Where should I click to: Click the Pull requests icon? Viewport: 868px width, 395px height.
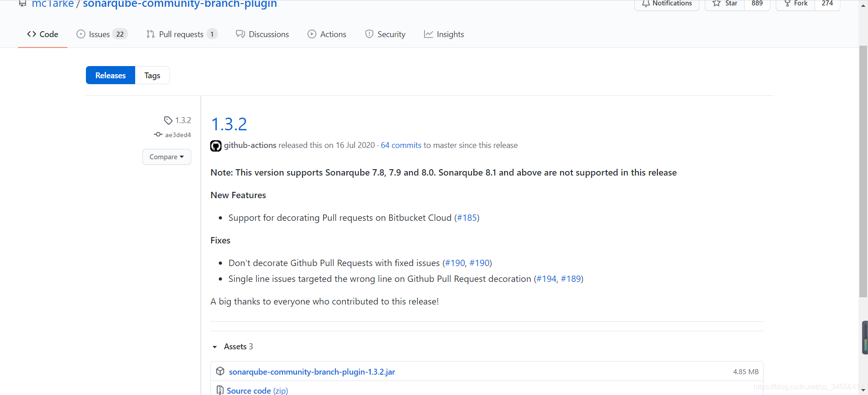click(x=151, y=34)
